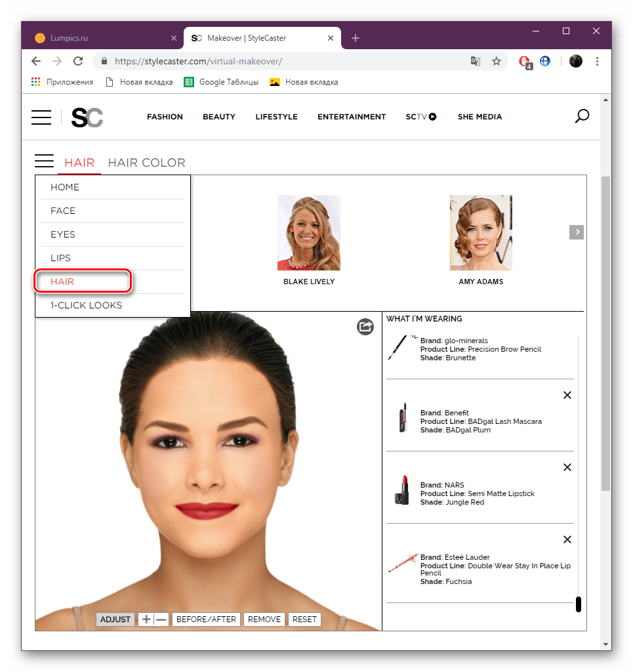This screenshot has height=672, width=633.
Task: Open the red extension icon with badge 4
Action: click(525, 62)
